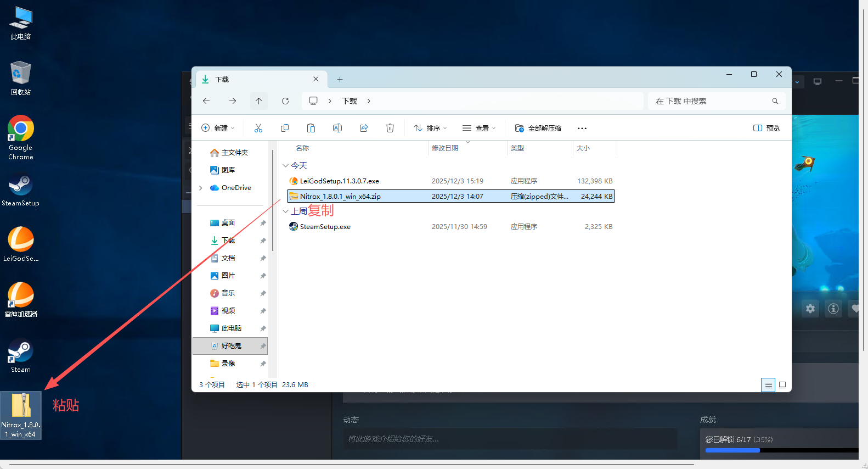Click the Paste clipboard icon

[311, 128]
